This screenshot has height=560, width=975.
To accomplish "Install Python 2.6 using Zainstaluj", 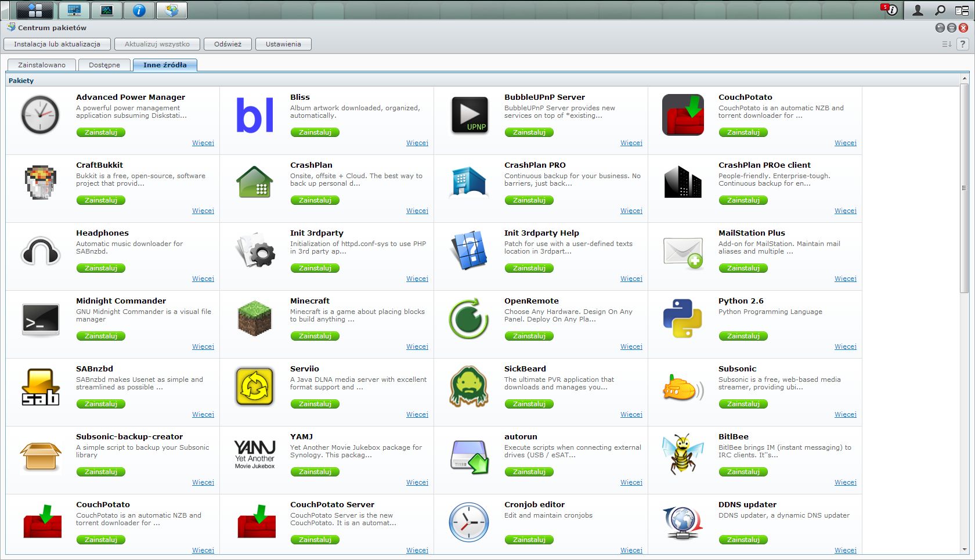I will tap(743, 336).
